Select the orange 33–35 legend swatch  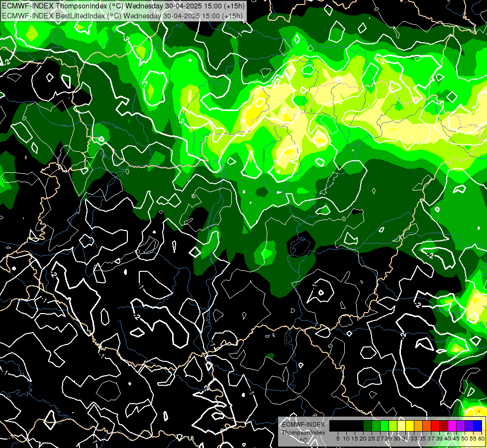click(x=418, y=426)
